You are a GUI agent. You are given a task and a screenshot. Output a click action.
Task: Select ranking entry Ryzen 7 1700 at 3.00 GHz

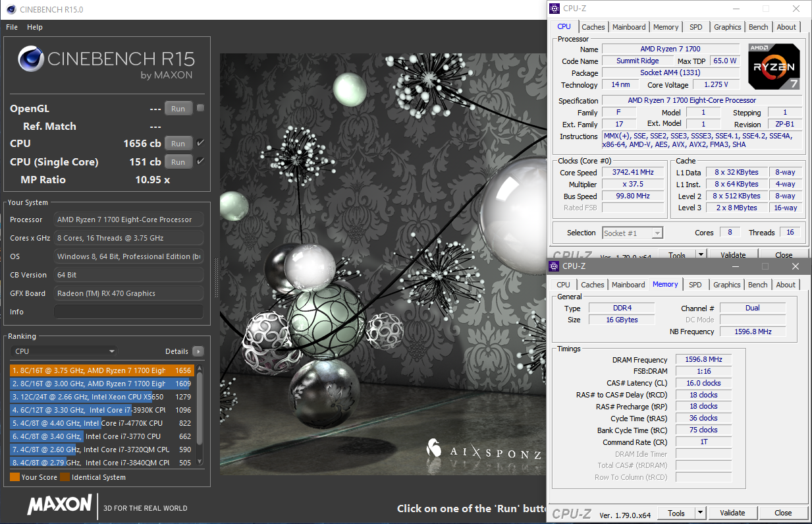point(101,384)
